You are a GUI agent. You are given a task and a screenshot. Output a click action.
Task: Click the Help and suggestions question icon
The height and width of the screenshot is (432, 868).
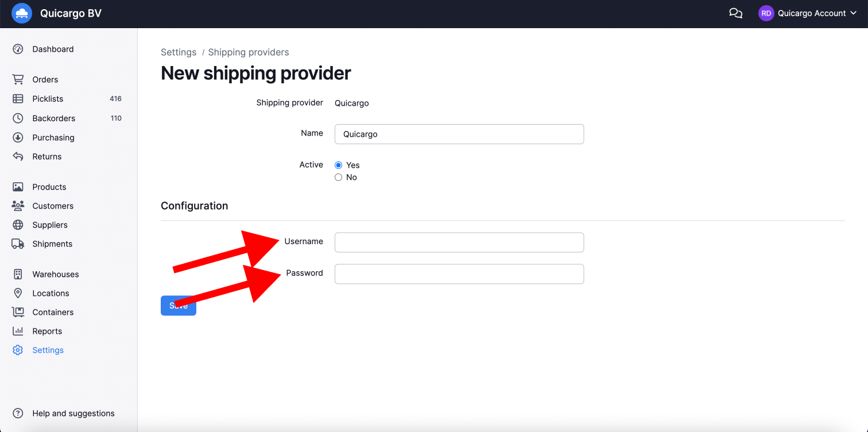[x=18, y=413]
